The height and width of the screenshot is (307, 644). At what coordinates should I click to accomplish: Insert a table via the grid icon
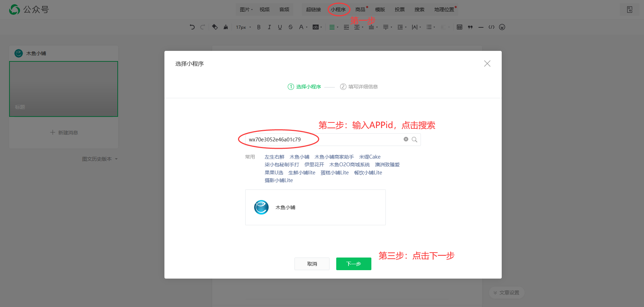460,27
